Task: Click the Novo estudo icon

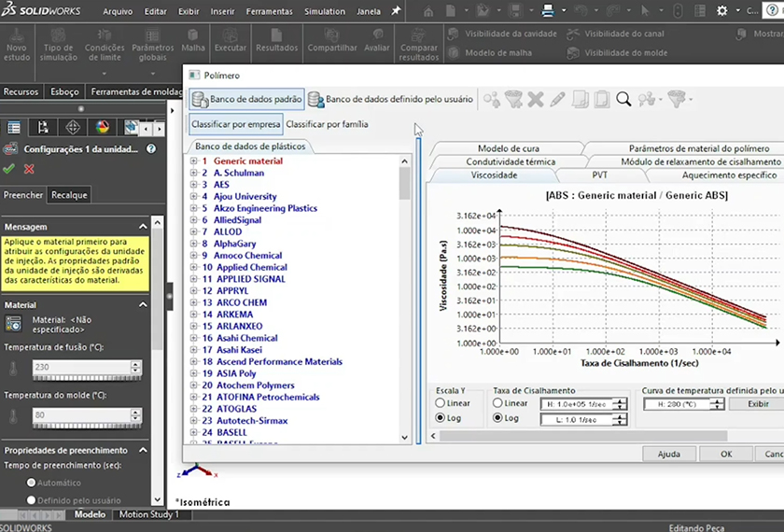Action: 17,45
